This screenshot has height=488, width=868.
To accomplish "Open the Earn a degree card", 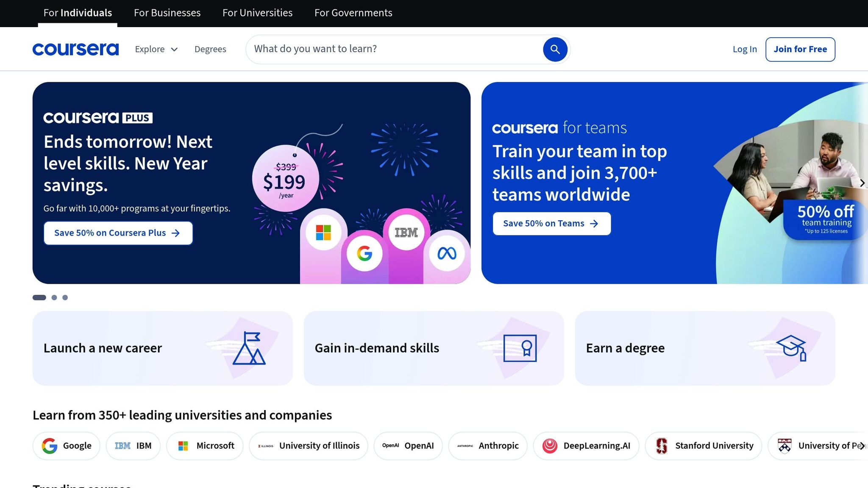I will 705,348.
